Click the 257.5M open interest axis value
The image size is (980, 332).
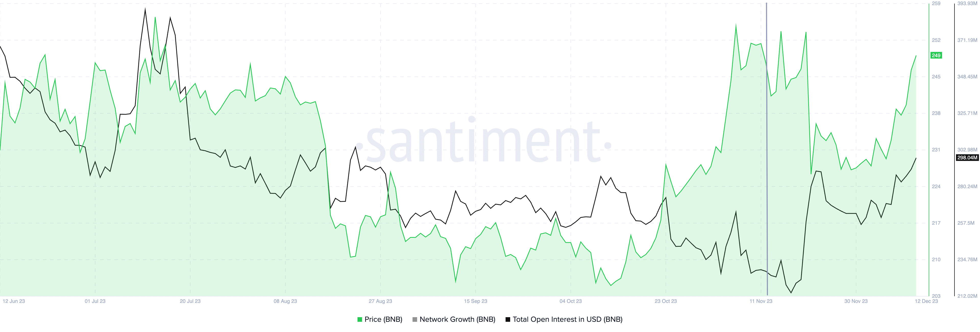[966, 223]
